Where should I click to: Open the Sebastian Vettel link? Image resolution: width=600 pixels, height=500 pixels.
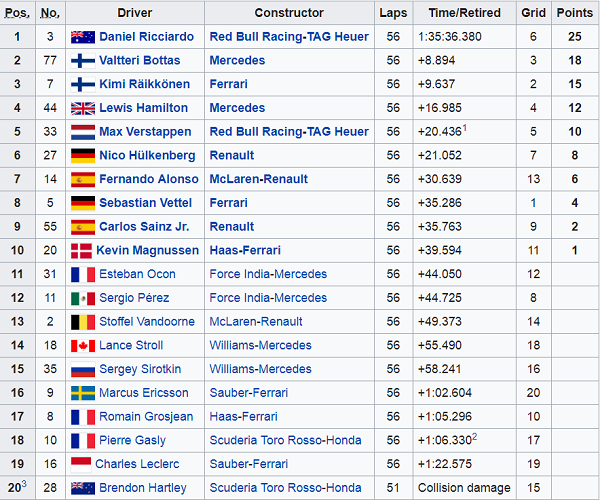click(x=146, y=203)
